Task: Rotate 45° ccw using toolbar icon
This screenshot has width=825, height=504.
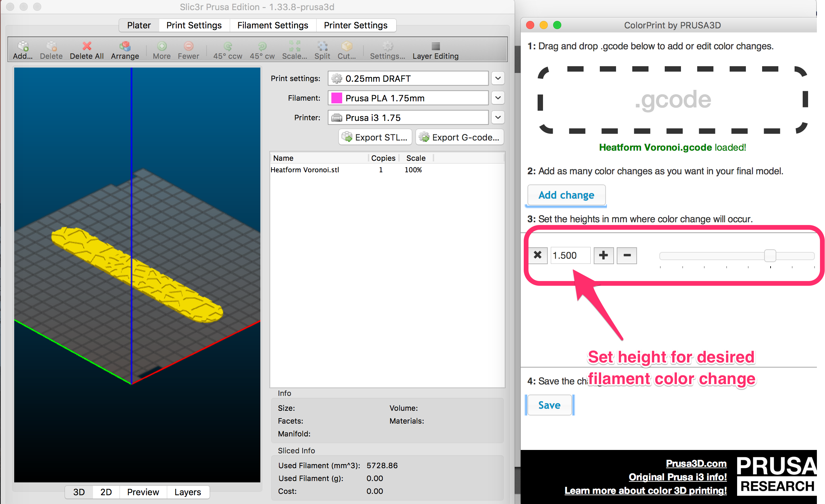Action: [x=228, y=46]
